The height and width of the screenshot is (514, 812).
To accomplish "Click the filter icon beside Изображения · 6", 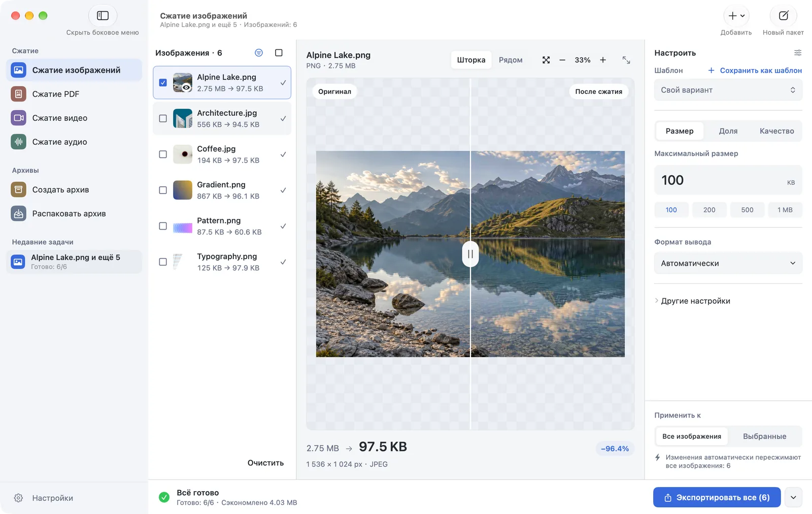I will pos(259,53).
